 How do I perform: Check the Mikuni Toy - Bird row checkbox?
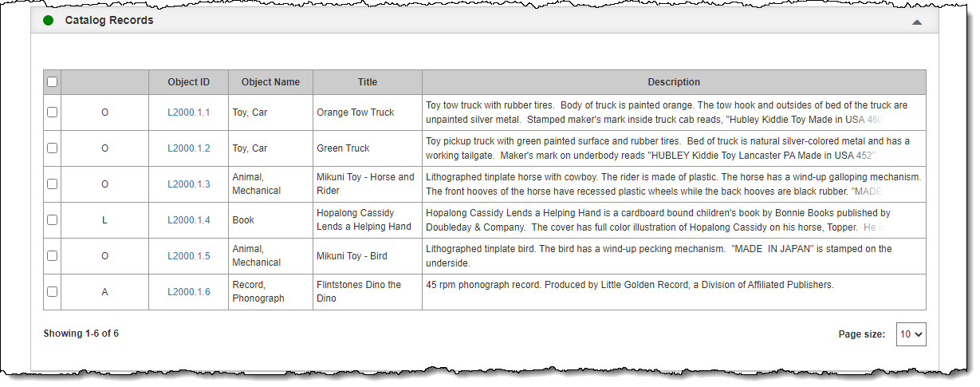[x=53, y=256]
